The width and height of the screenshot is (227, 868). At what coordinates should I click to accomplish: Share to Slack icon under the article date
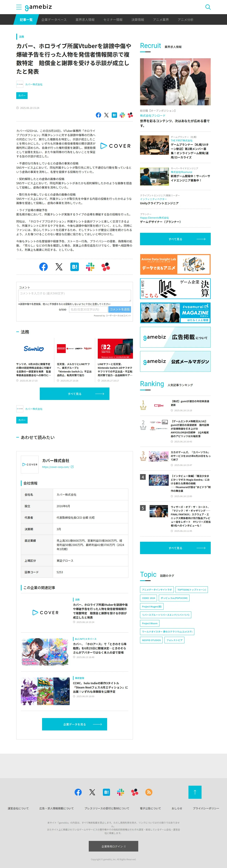(122, 115)
